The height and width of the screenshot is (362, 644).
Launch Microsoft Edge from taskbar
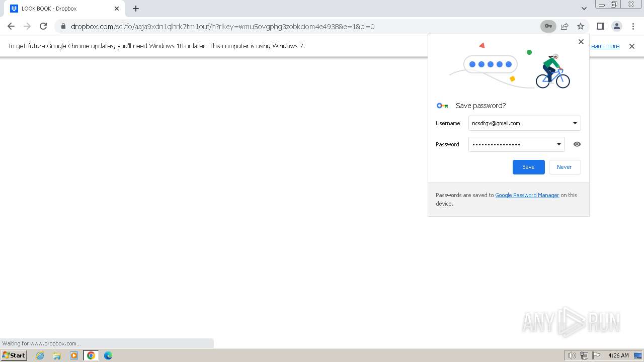pyautogui.click(x=108, y=355)
